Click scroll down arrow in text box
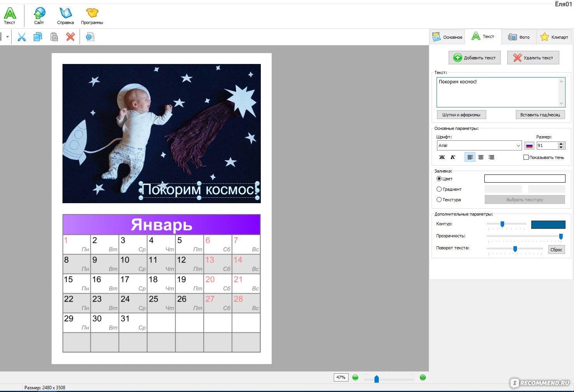Image resolution: width=574 pixels, height=392 pixels. click(561, 104)
